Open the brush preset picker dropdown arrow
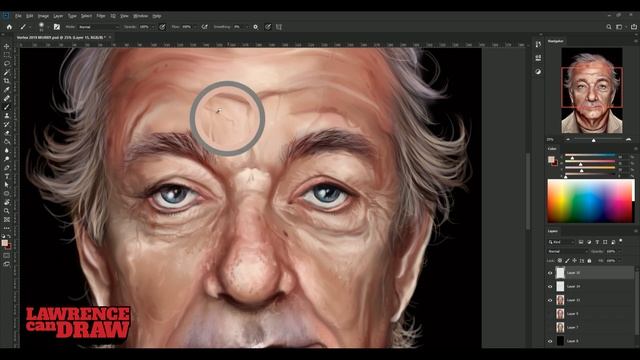The height and width of the screenshot is (360, 640). (47, 27)
